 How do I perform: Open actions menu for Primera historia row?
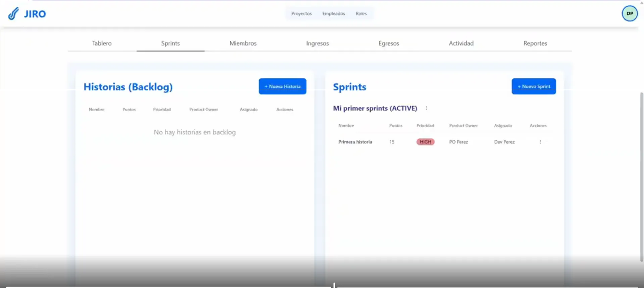coord(540,142)
